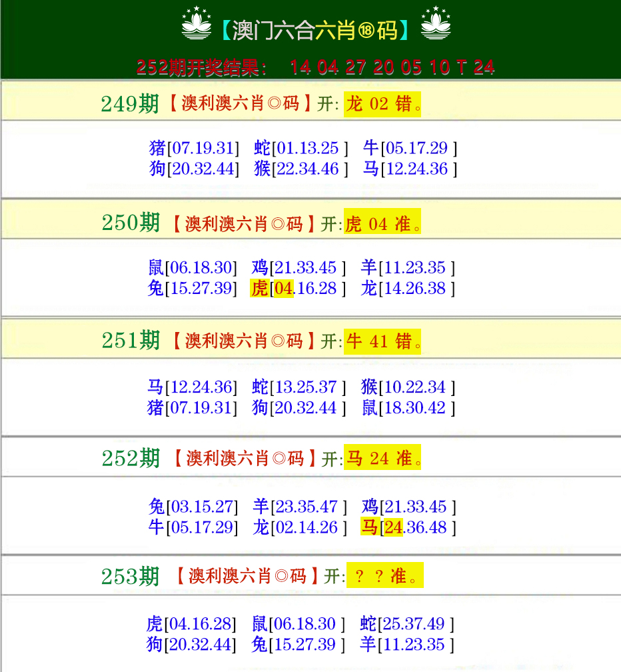Screen dimensions: 621x672
Task: Select 猪[07.19.31] in period 251
Action: 192,407
